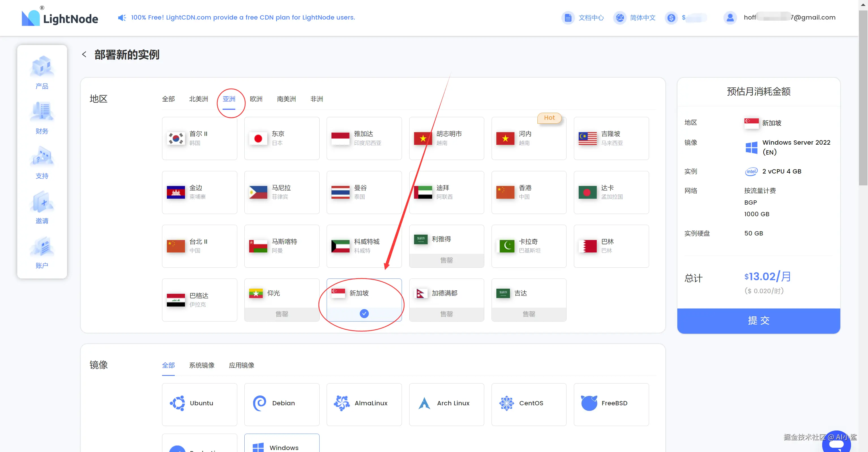The image size is (868, 452).
Task: Choose the Ubuntu image option
Action: 199,404
